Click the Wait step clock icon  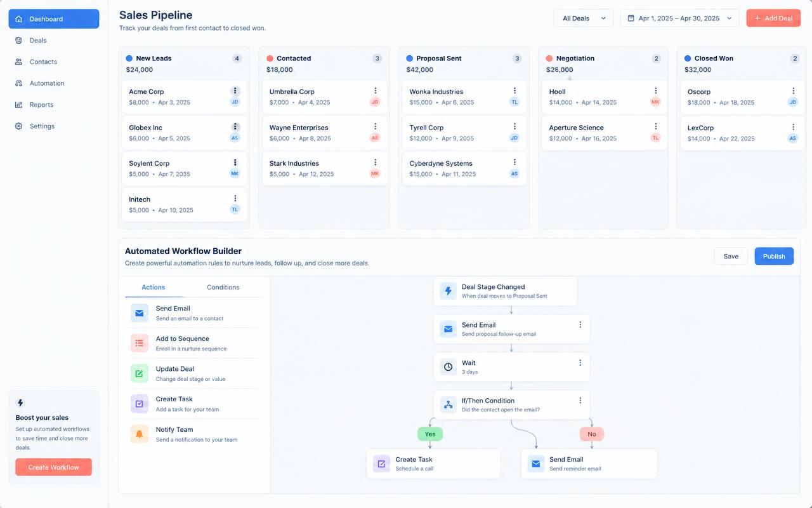pyautogui.click(x=449, y=367)
